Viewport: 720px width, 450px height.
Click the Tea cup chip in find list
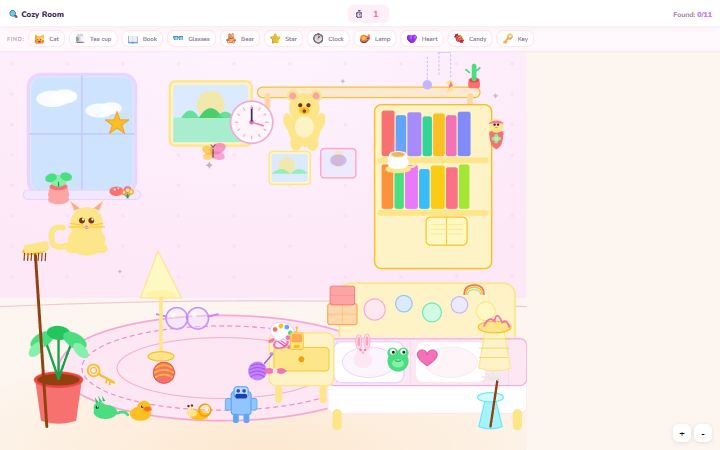tap(94, 39)
